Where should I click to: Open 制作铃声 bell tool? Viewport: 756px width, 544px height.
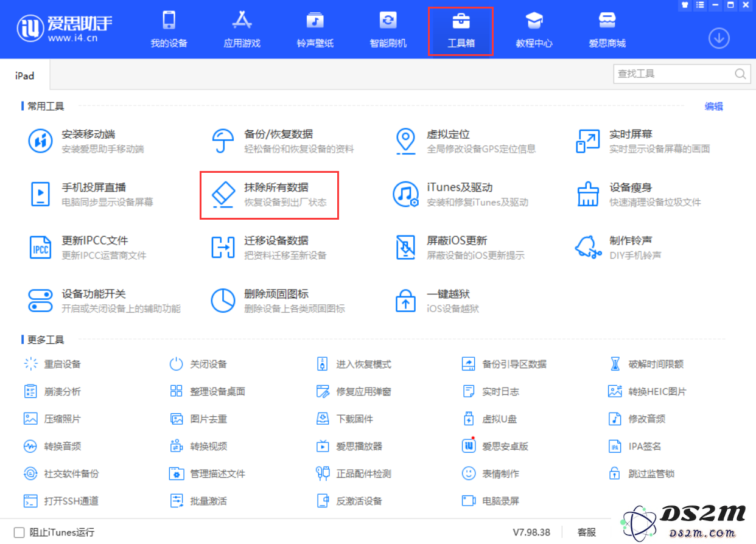(618, 247)
